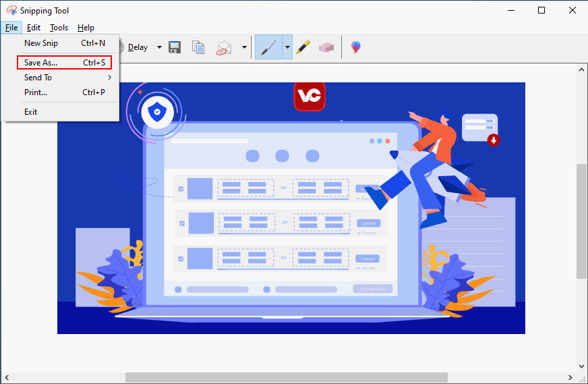Select the Pen tool
The height and width of the screenshot is (384, 588).
coord(268,47)
